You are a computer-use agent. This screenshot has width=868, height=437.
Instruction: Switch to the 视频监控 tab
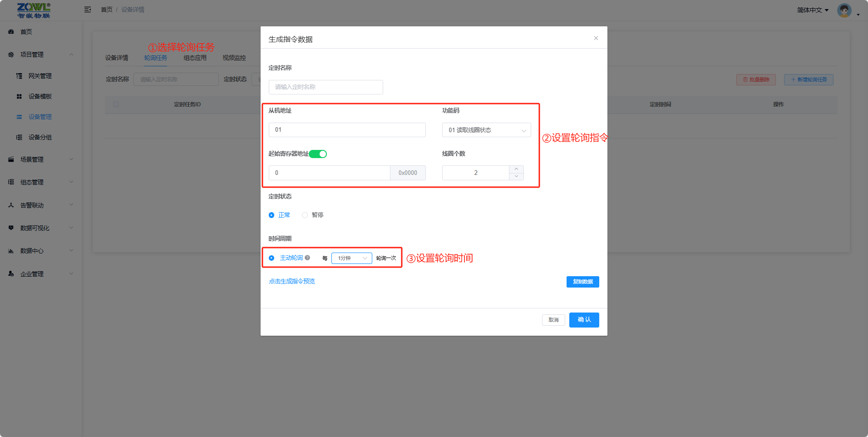(x=234, y=58)
